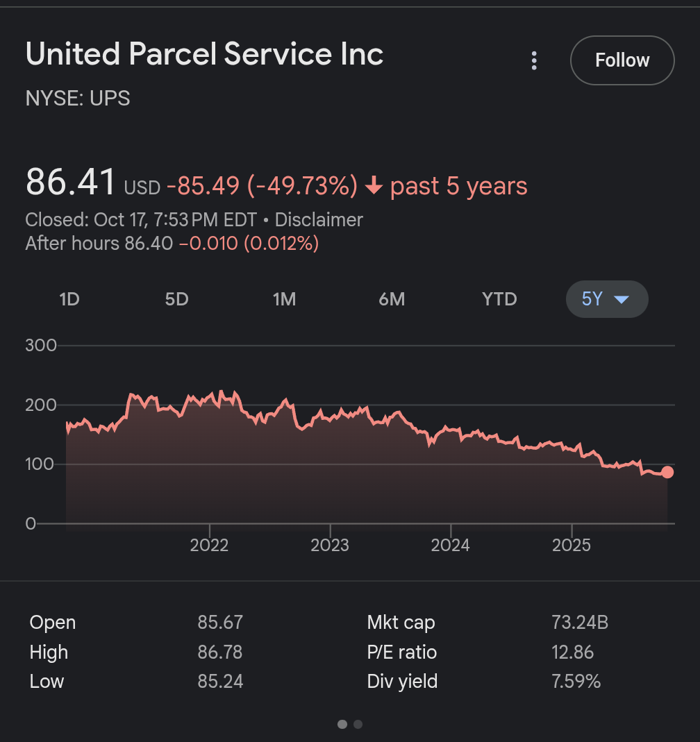Select the 1D time range tab

click(69, 299)
